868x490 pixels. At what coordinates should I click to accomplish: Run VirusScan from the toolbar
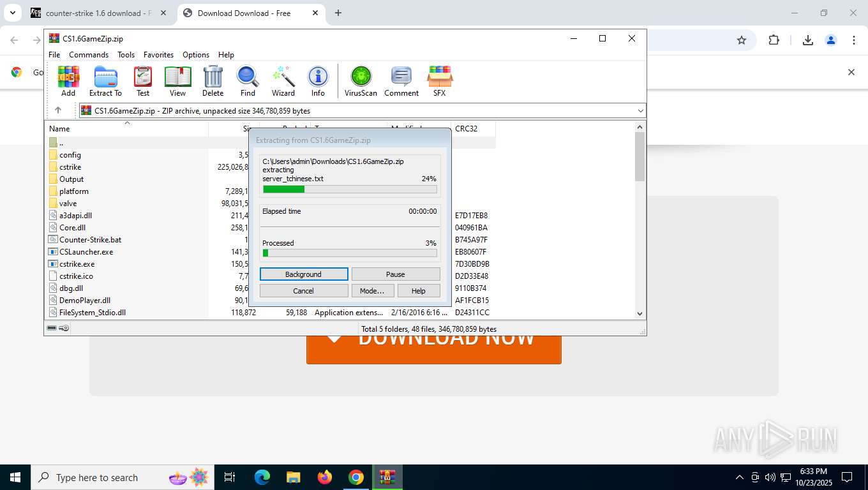(x=361, y=81)
